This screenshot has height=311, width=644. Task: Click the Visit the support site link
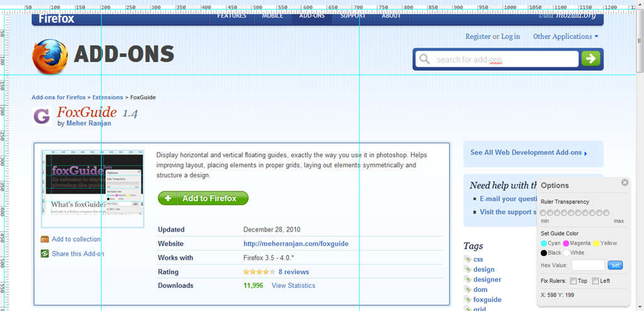pos(508,212)
